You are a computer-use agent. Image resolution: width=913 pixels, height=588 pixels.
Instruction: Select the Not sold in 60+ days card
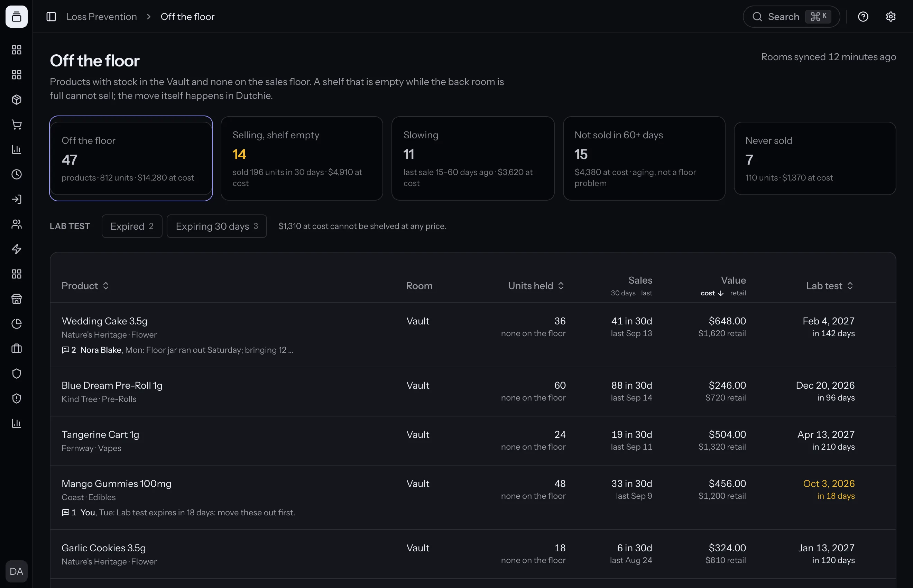644,158
